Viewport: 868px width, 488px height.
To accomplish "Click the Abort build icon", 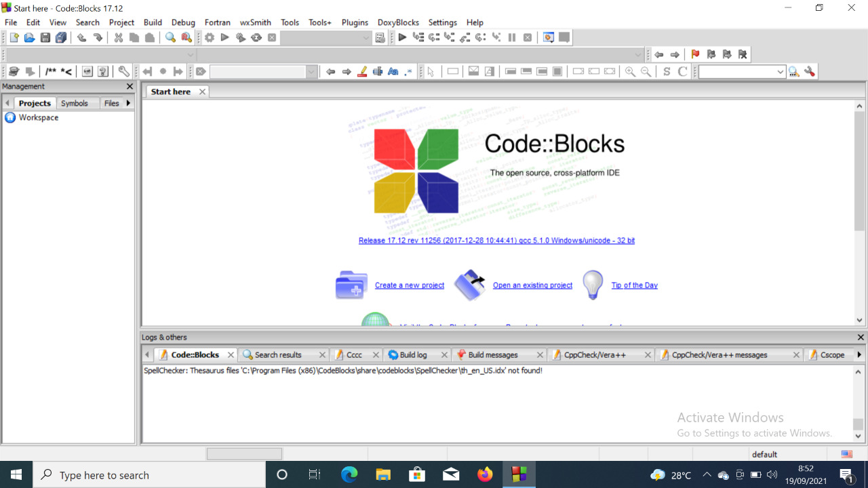I will (272, 38).
